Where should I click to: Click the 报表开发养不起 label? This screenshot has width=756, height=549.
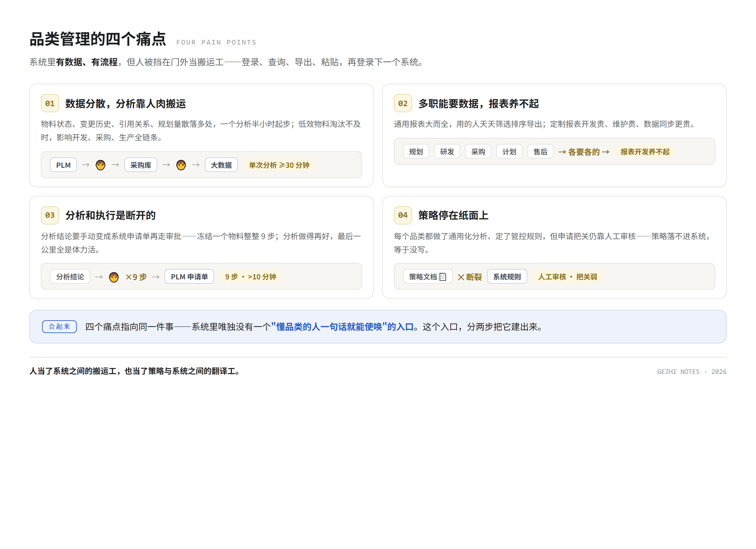(645, 152)
